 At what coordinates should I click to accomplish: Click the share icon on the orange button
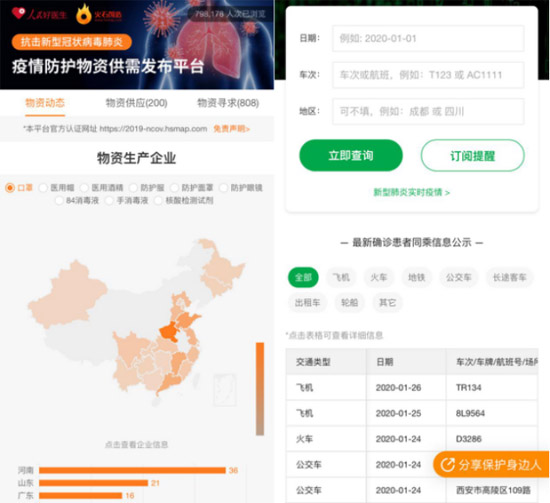(x=448, y=465)
